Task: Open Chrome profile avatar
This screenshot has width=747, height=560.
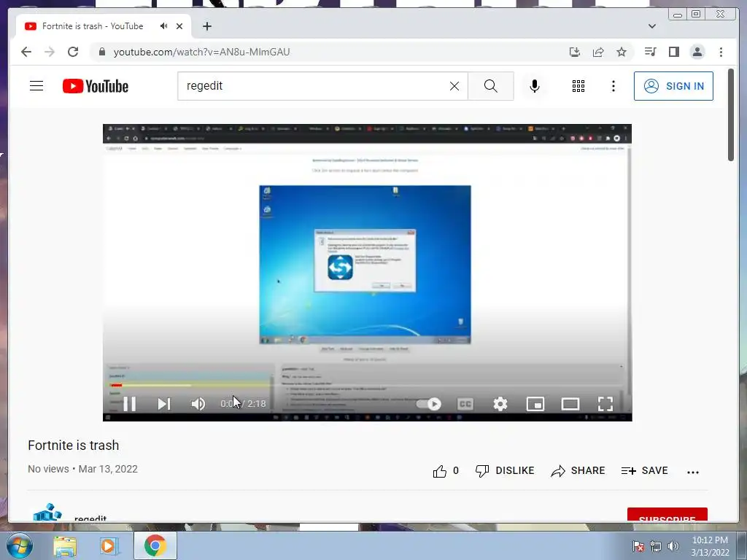Action: [x=697, y=52]
